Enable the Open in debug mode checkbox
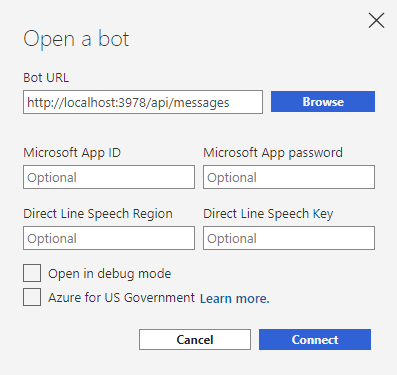This screenshot has height=375, width=397. tap(32, 273)
